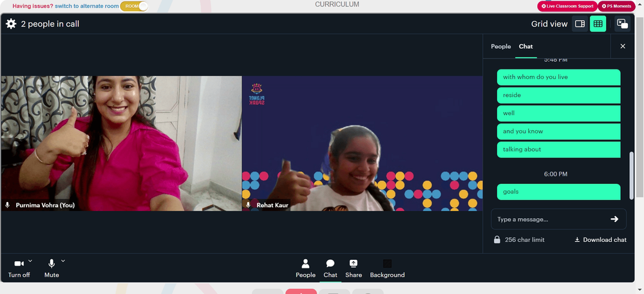Mute the microphone

pos(52,268)
